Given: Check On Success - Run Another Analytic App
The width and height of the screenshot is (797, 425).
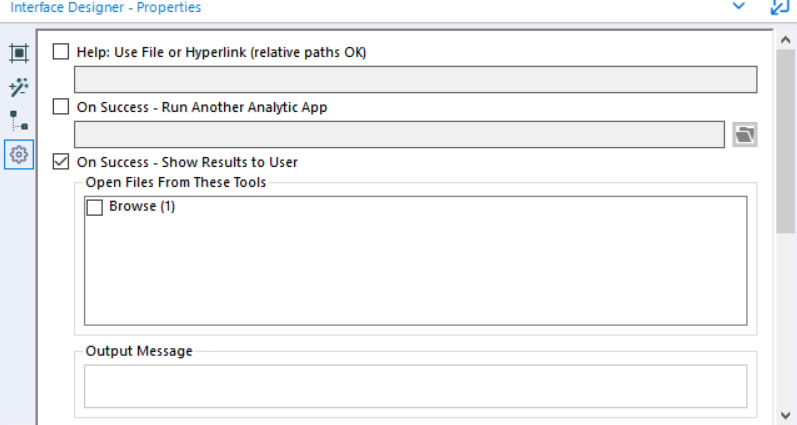Looking at the screenshot, I should [x=61, y=107].
